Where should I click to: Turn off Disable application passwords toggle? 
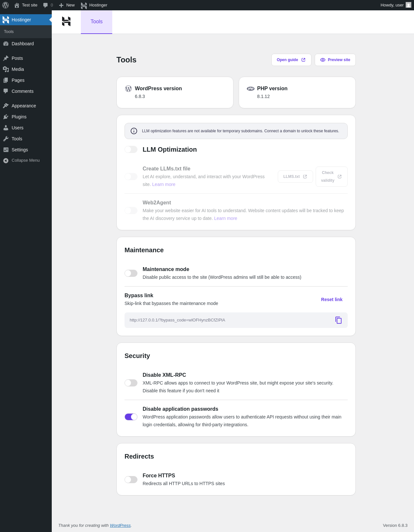point(131,417)
